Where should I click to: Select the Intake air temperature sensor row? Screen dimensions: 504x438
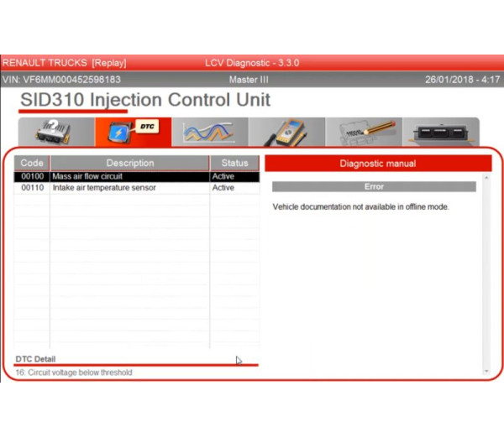pyautogui.click(x=129, y=189)
